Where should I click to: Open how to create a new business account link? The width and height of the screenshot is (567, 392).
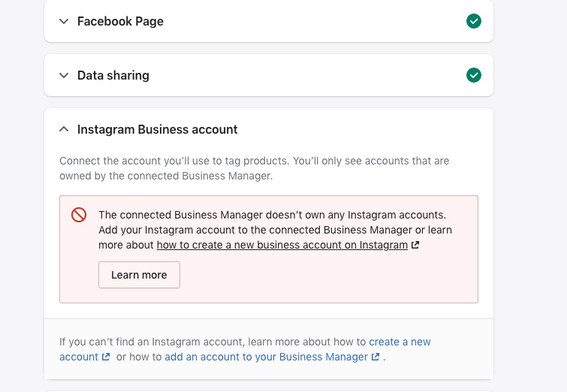point(282,246)
